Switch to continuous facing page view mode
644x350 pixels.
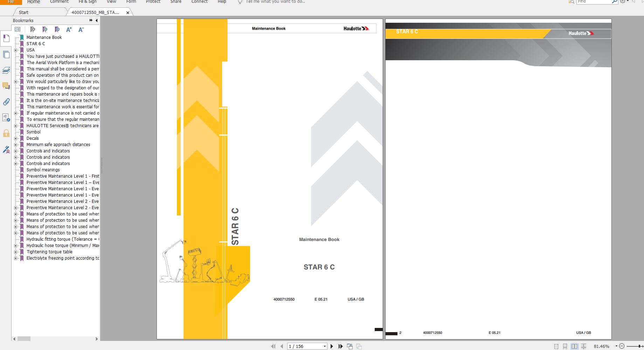pyautogui.click(x=583, y=346)
